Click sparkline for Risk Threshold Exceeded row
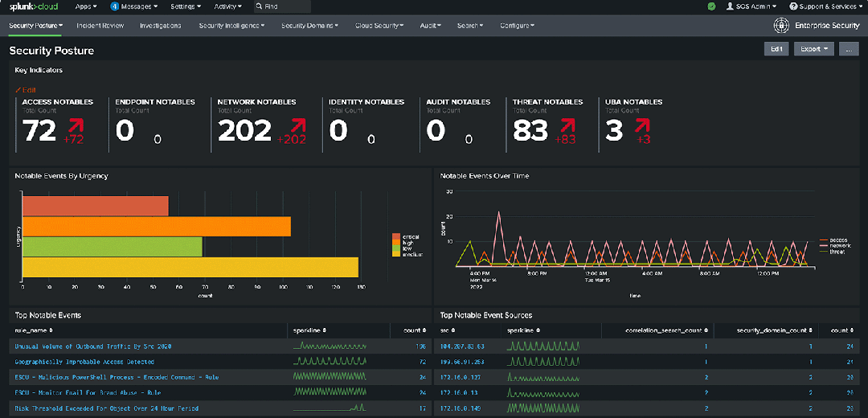 [330, 408]
